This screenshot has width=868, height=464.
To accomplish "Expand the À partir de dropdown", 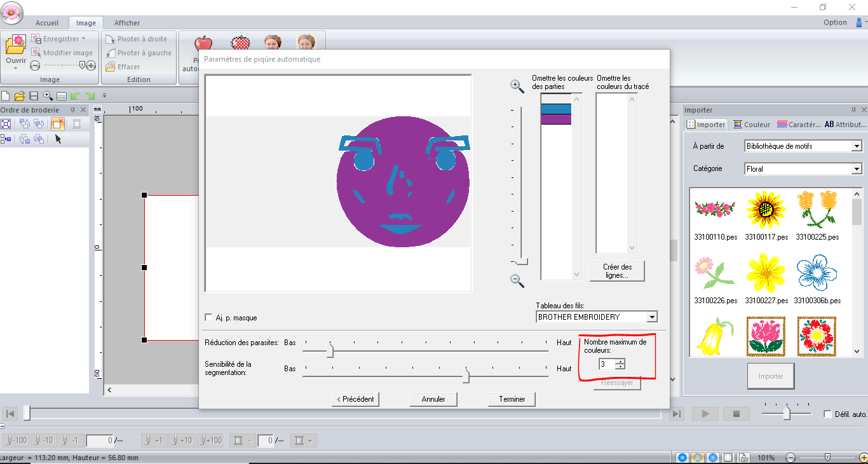I will coord(857,146).
